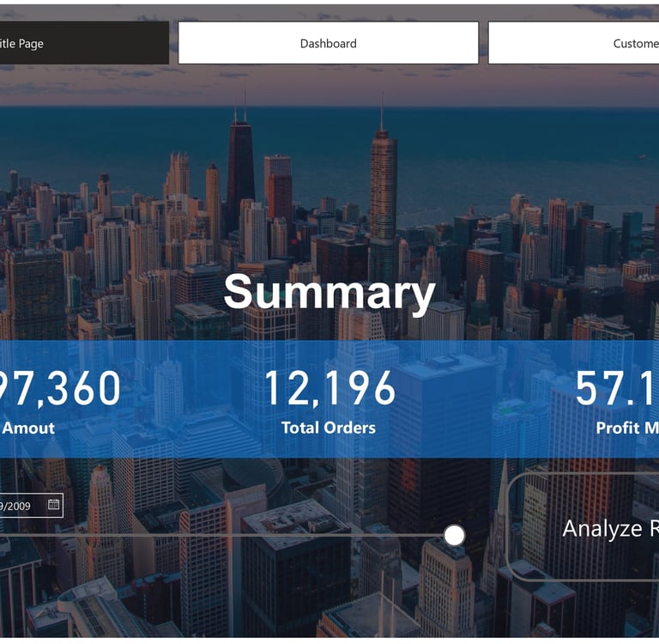659x644 pixels.
Task: Switch to the Title Page tab
Action: (x=84, y=43)
